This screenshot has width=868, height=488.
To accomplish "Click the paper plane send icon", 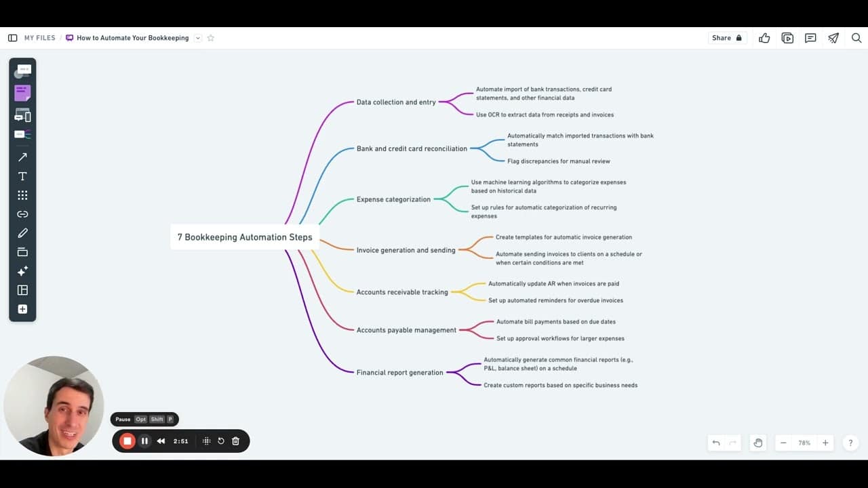I will coord(833,38).
